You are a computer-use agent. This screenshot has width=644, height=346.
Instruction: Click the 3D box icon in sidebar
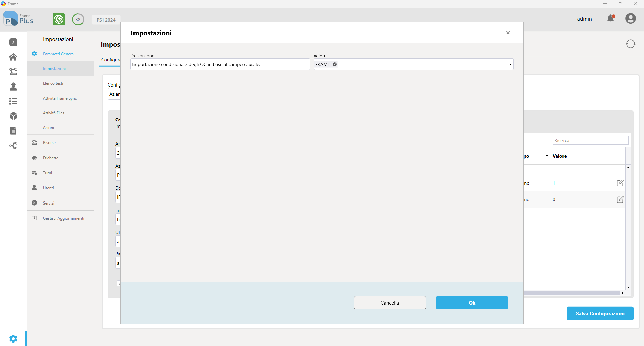[x=13, y=116]
